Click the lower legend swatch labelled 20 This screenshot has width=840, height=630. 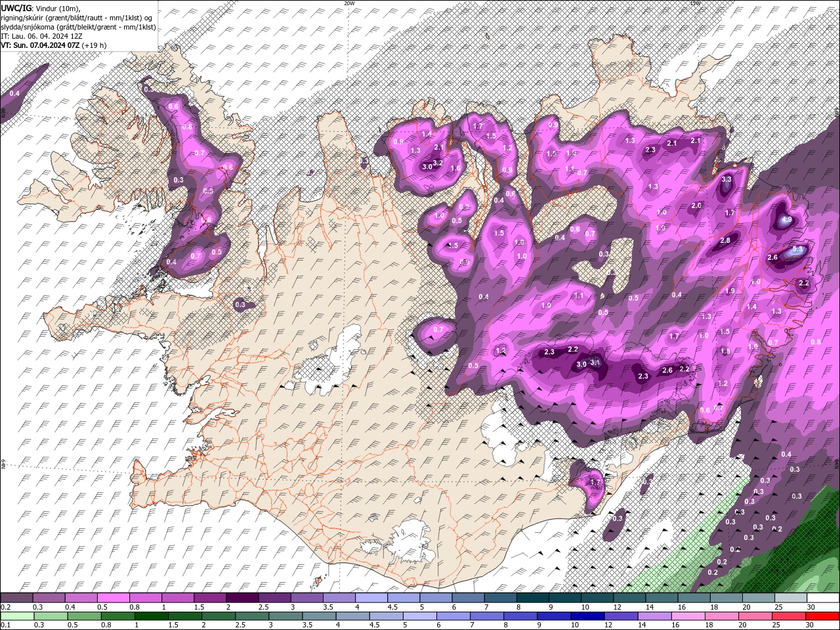click(755, 616)
